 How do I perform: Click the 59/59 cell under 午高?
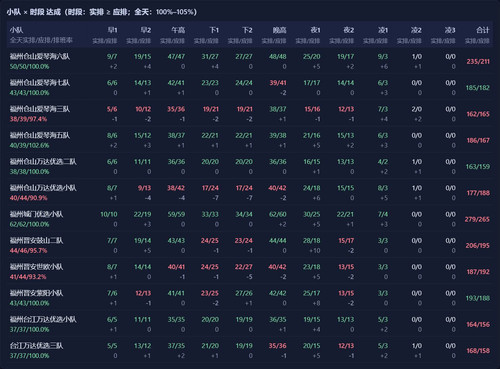[x=176, y=214]
